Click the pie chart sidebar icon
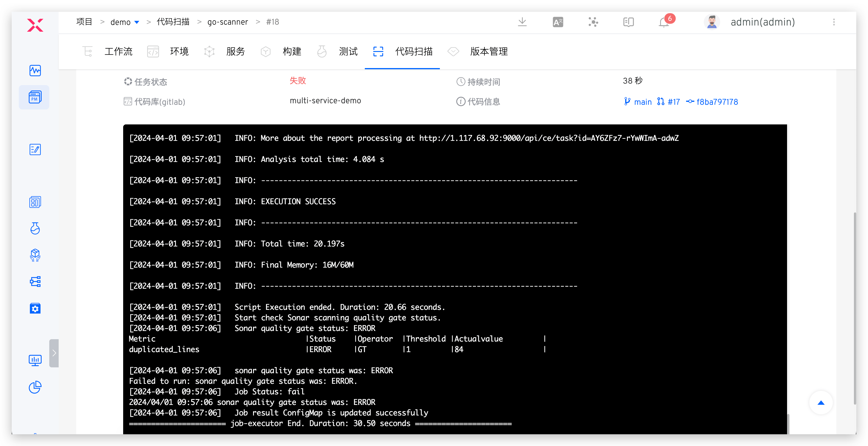Screen dimensions: 868x446 35,387
